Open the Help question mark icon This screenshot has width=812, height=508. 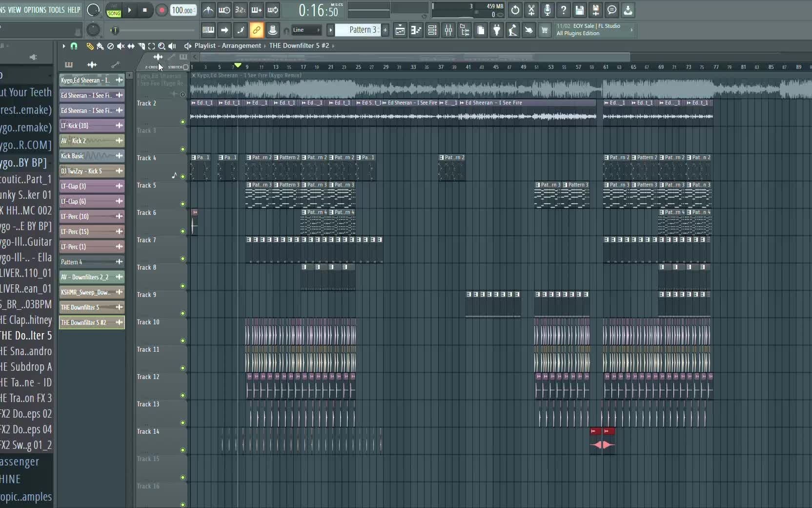tap(564, 10)
